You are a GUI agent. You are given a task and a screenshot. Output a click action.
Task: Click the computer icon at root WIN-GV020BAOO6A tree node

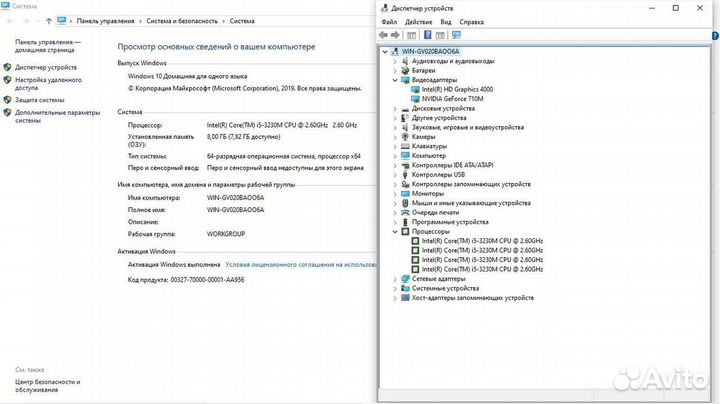395,51
